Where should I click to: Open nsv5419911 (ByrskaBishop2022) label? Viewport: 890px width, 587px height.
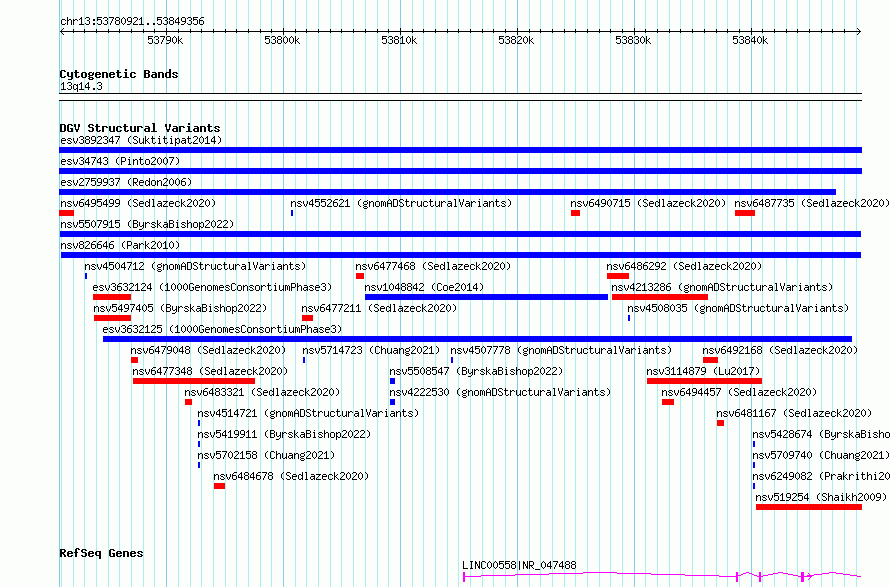pyautogui.click(x=284, y=434)
